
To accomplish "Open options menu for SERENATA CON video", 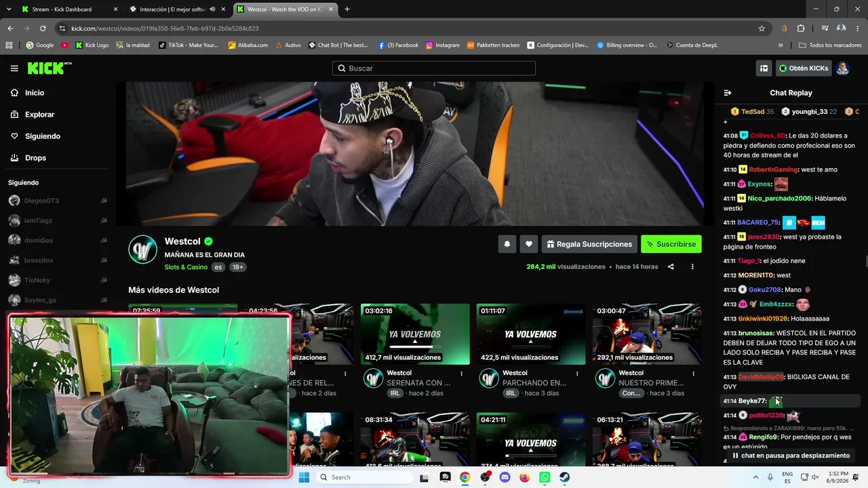I will coord(462,373).
